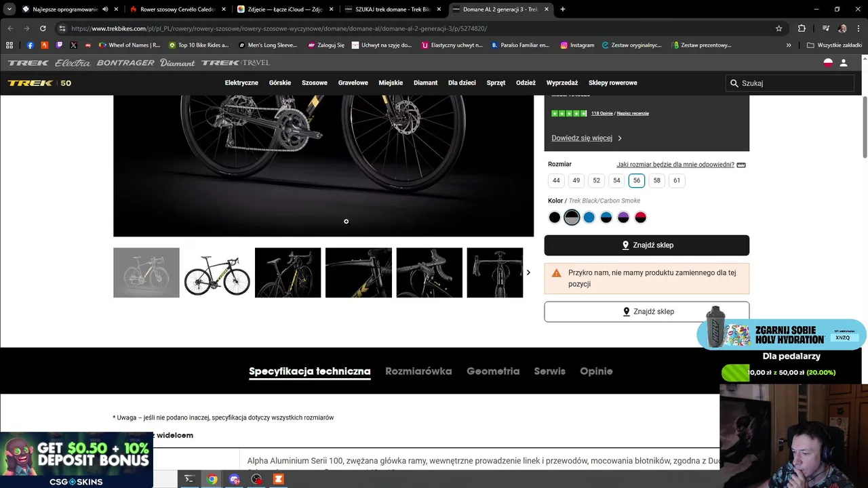Screen dimensions: 868x488
Task: Open Sklepy rowerowe nav link
Action: pos(613,83)
